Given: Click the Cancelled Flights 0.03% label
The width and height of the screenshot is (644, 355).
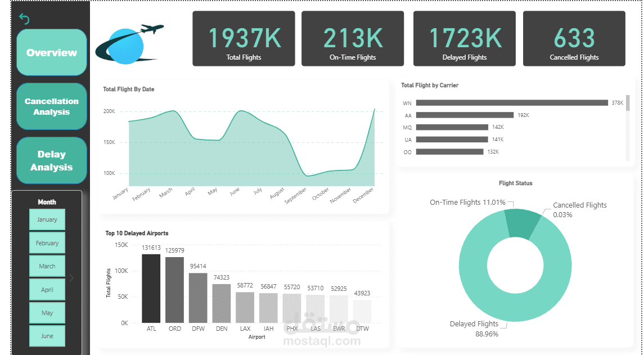Looking at the screenshot, I should (579, 209).
